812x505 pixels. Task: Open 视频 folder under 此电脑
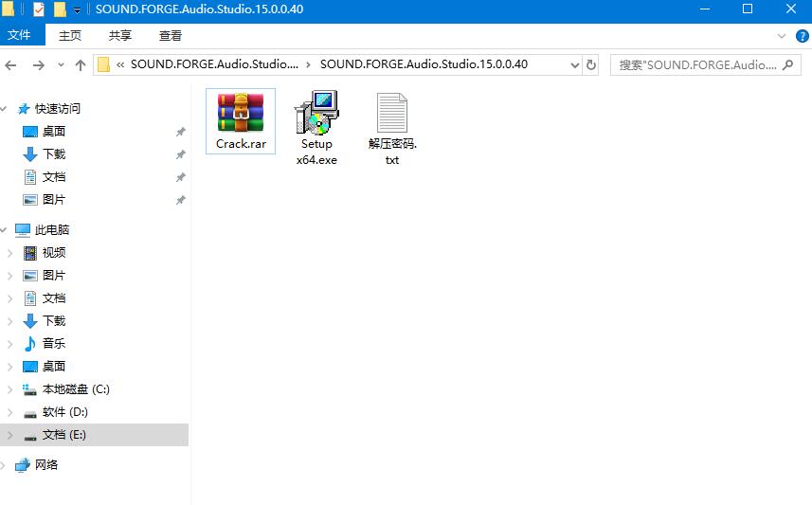54,253
